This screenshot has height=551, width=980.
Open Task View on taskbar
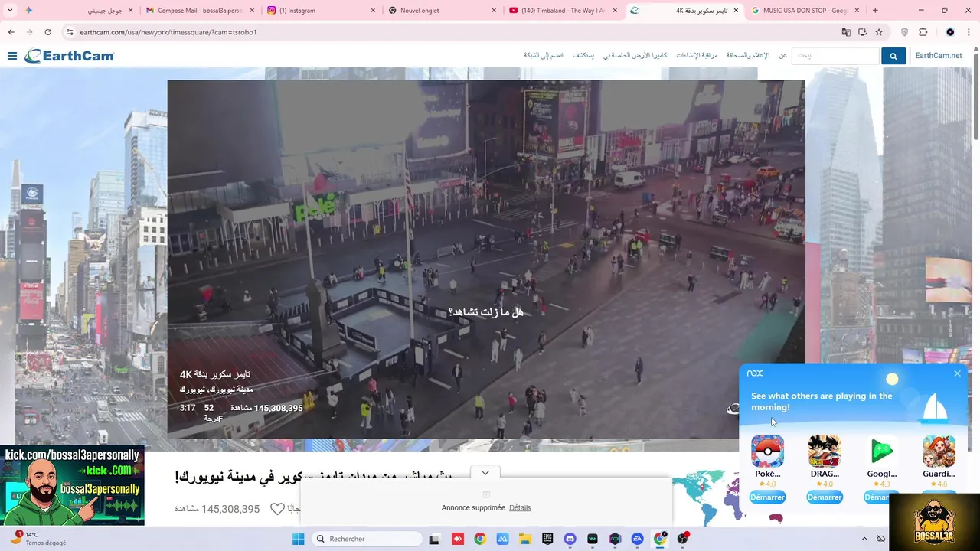pos(434,539)
